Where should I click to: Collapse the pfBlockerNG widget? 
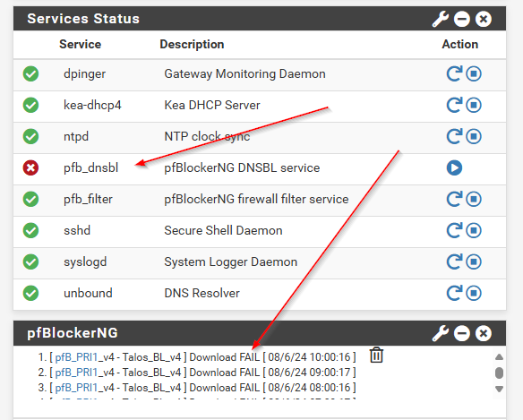click(462, 333)
